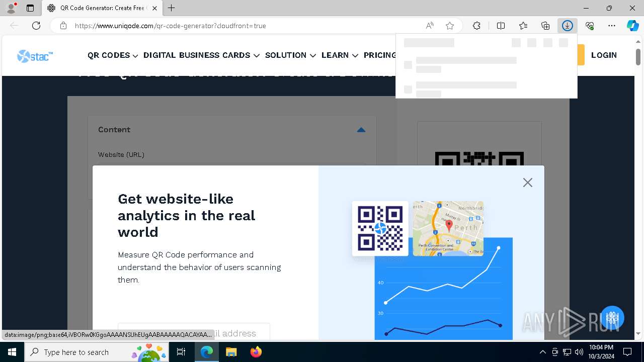Refresh the current page

[36, 26]
